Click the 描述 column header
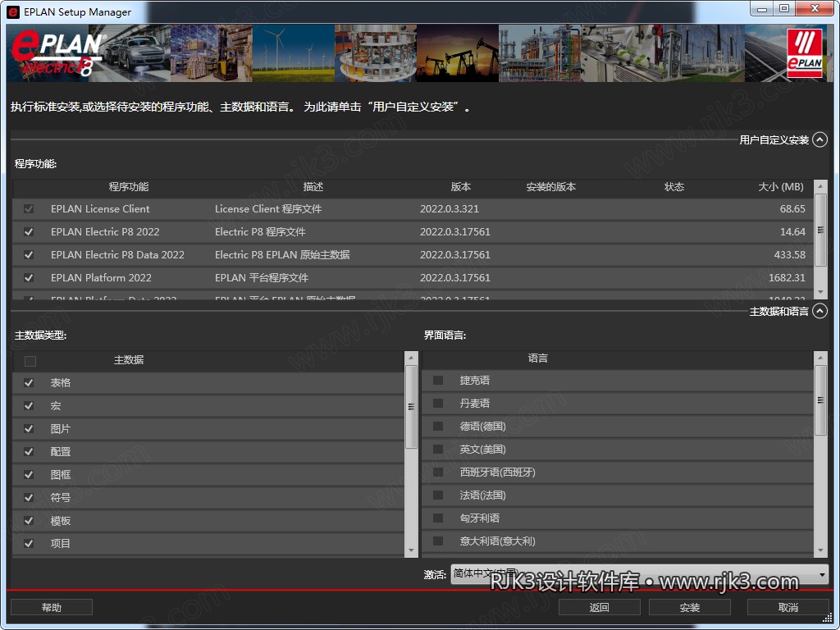The width and height of the screenshot is (840, 630). (313, 187)
